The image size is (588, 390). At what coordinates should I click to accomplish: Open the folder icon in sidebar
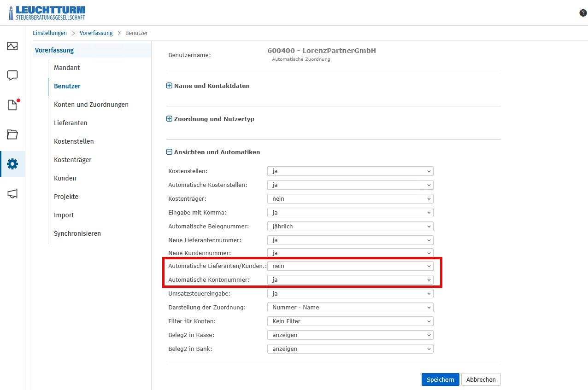pyautogui.click(x=12, y=134)
